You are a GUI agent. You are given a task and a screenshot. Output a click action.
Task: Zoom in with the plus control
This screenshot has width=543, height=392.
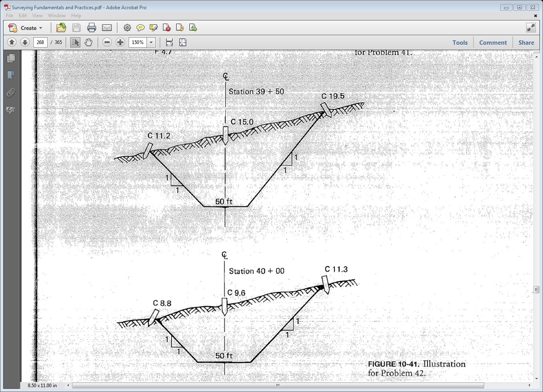point(120,42)
